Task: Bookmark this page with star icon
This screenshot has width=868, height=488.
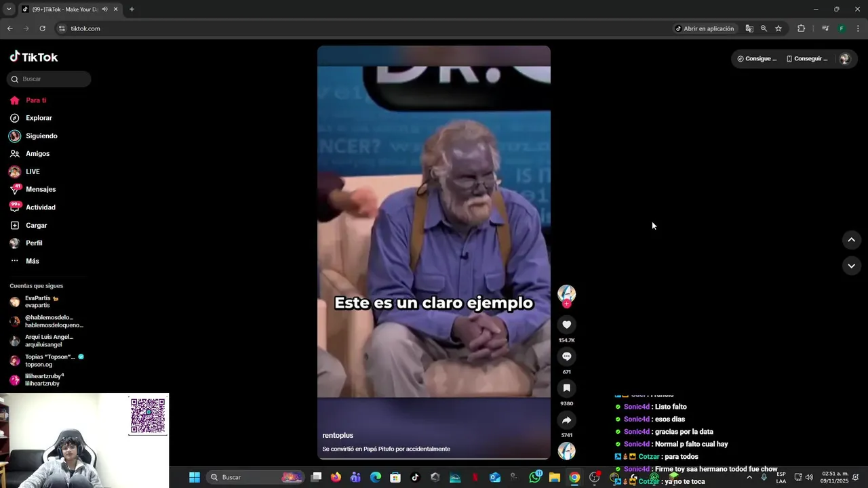Action: pyautogui.click(x=778, y=28)
